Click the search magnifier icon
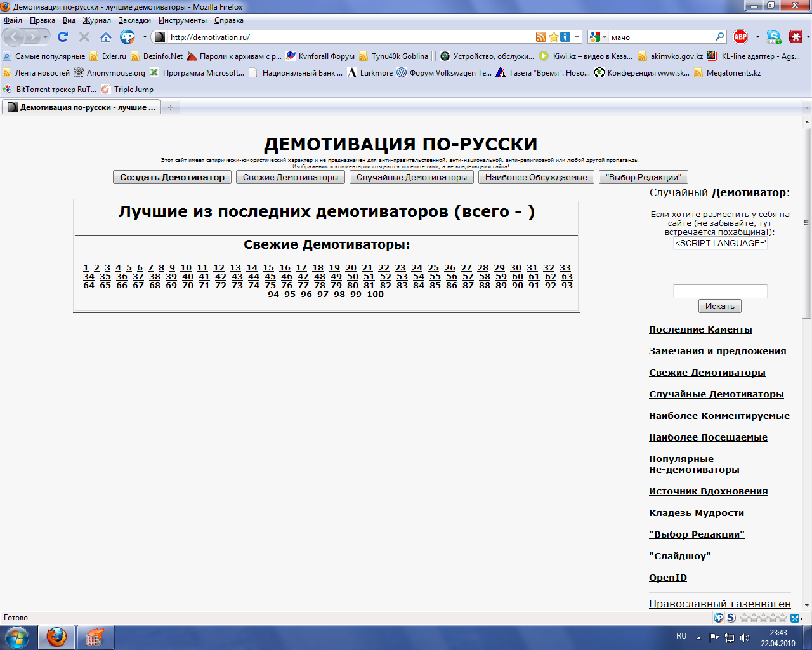Image resolution: width=812 pixels, height=650 pixels. 719,37
